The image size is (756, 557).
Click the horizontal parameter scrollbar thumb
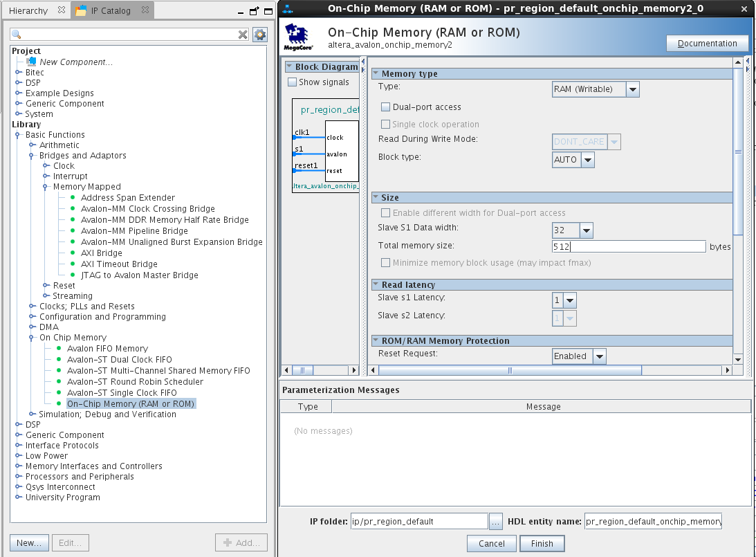510,370
